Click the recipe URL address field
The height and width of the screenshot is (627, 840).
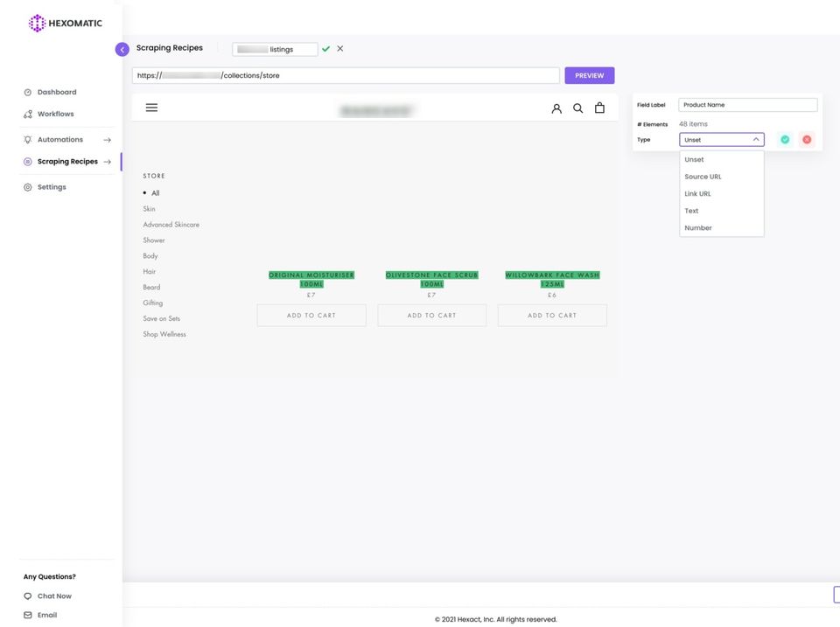click(x=346, y=75)
